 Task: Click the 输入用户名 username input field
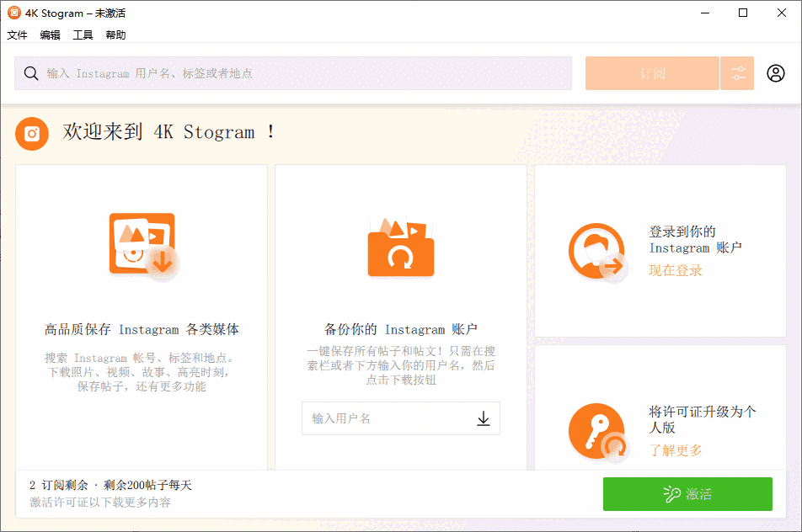point(379,418)
